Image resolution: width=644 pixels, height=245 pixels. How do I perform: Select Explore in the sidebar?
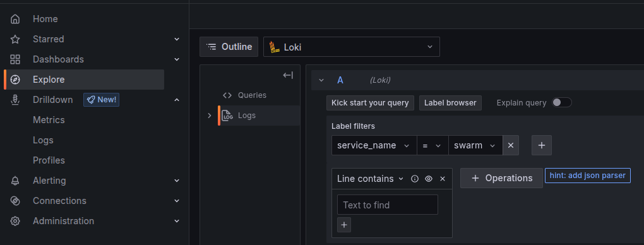[x=84, y=80]
